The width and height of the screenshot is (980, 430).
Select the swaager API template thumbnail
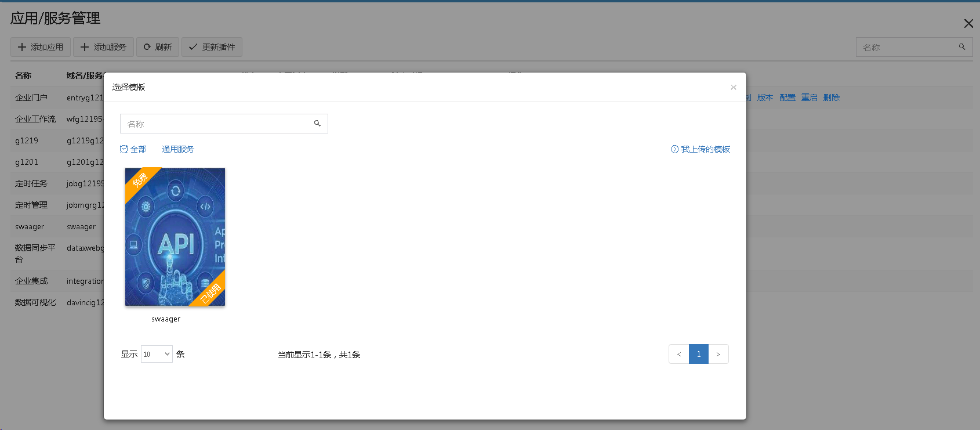click(175, 237)
